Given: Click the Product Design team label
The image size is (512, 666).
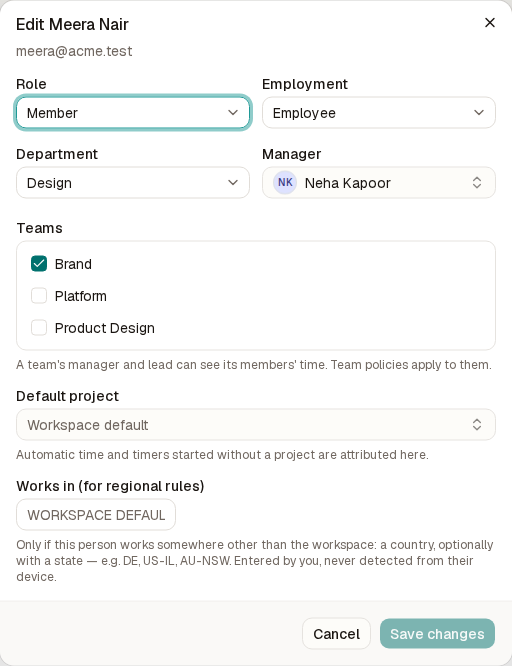Looking at the screenshot, I should pyautogui.click(x=105, y=328).
